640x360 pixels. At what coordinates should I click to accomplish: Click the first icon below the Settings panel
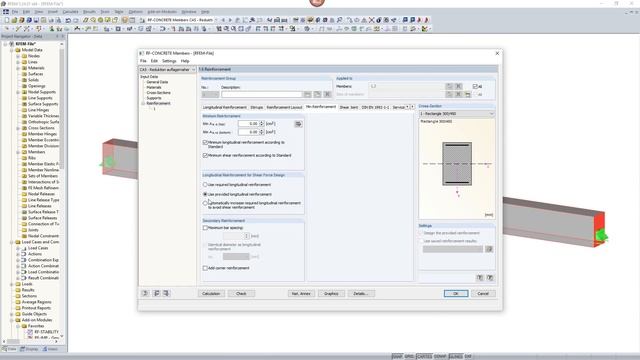480,278
